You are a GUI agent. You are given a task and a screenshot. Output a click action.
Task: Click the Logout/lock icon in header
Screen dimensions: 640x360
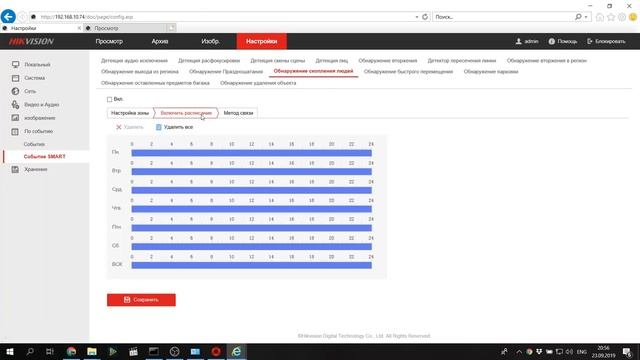[x=589, y=41]
